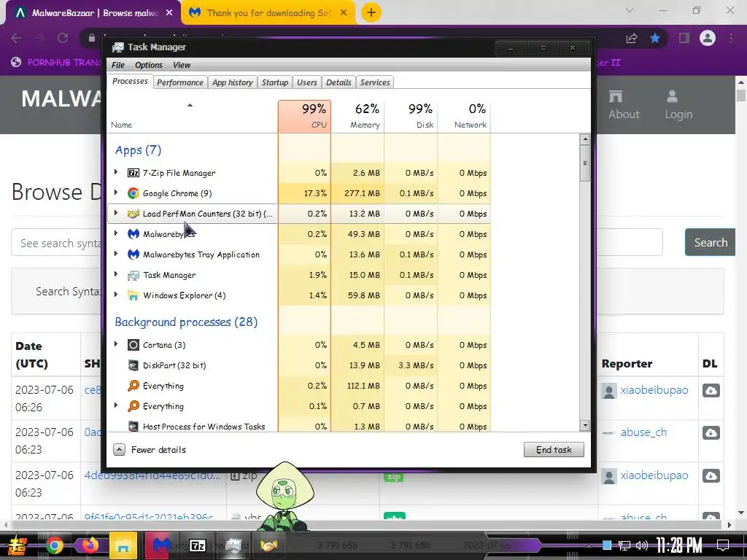This screenshot has width=747, height=560.
Task: Click the 7-Zip File Manager process icon
Action: pyautogui.click(x=133, y=173)
